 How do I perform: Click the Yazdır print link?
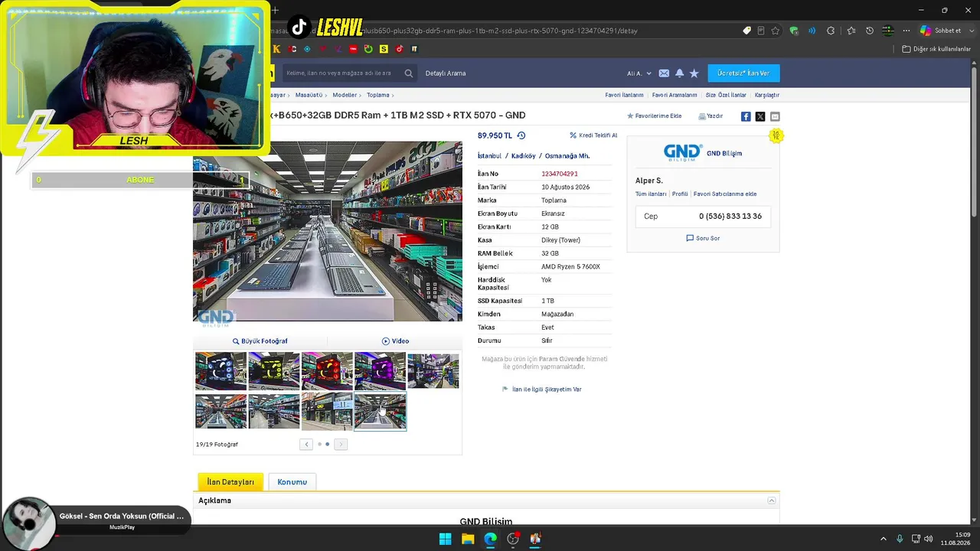pyautogui.click(x=710, y=116)
